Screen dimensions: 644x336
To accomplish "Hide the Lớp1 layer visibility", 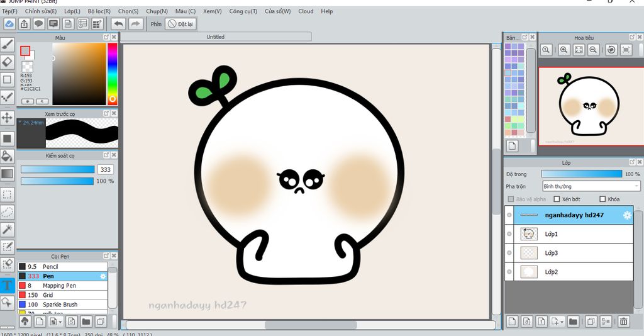I will pyautogui.click(x=509, y=234).
